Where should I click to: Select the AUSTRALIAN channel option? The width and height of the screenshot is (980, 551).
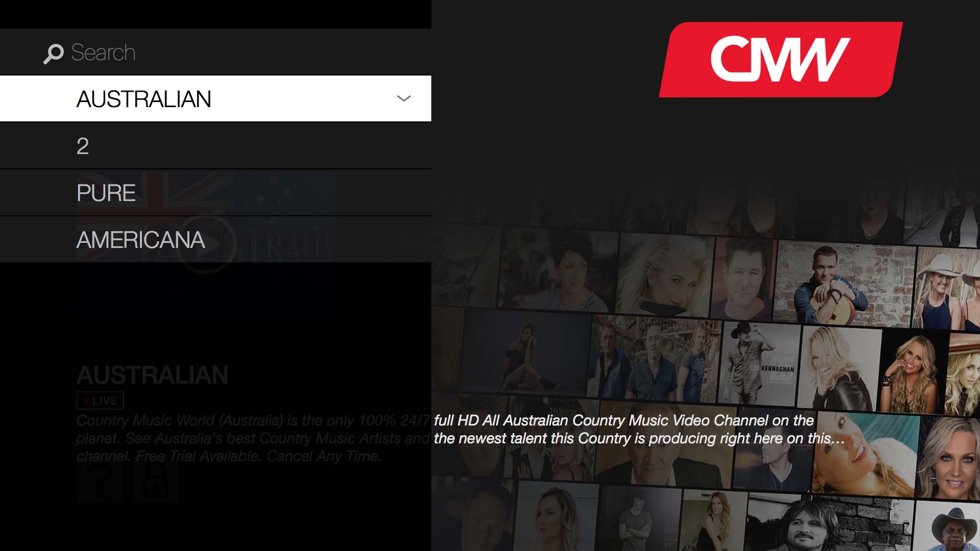pos(215,98)
